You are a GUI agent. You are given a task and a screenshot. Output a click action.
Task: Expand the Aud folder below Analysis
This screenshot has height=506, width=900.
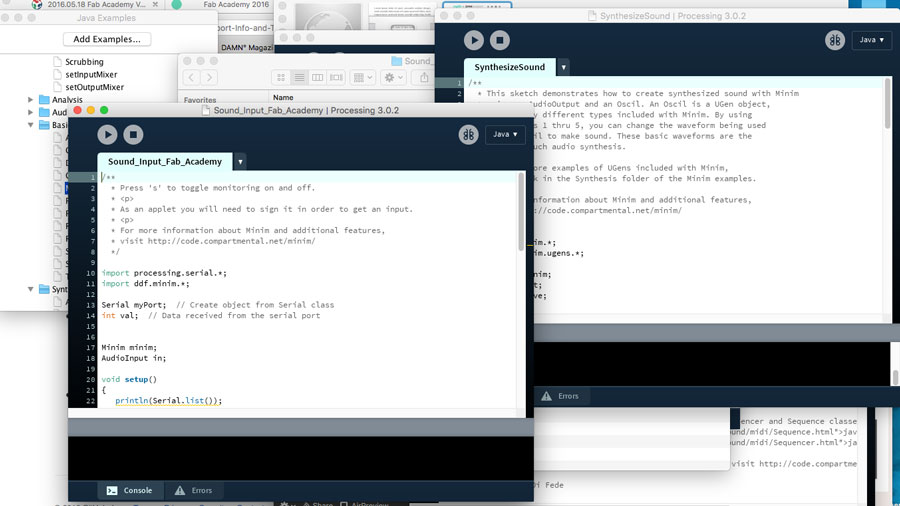[x=30, y=112]
